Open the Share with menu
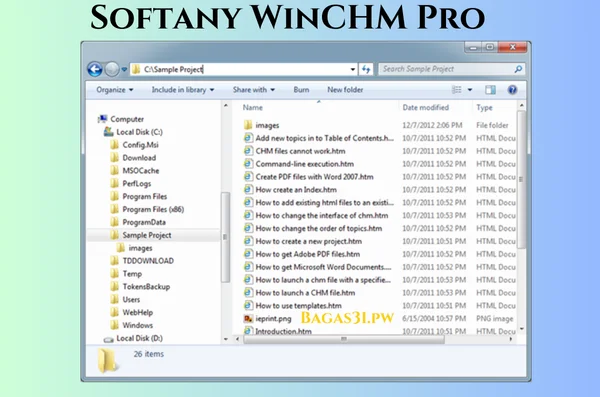This screenshot has width=600, height=397. (254, 90)
